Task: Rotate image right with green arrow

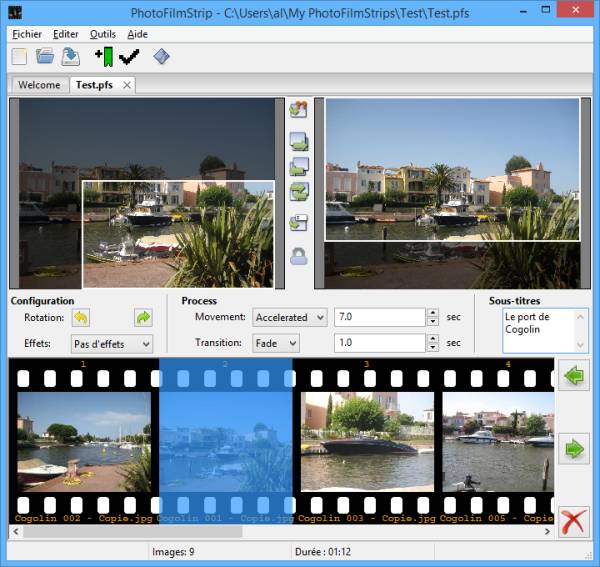Action: pyautogui.click(x=143, y=318)
